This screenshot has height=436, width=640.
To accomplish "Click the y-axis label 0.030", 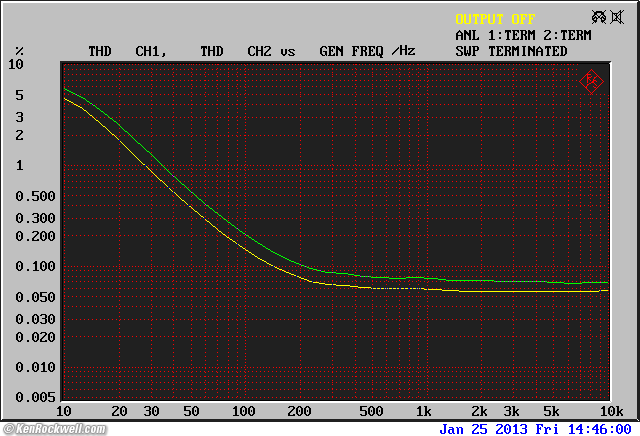I will pyautogui.click(x=35, y=319).
